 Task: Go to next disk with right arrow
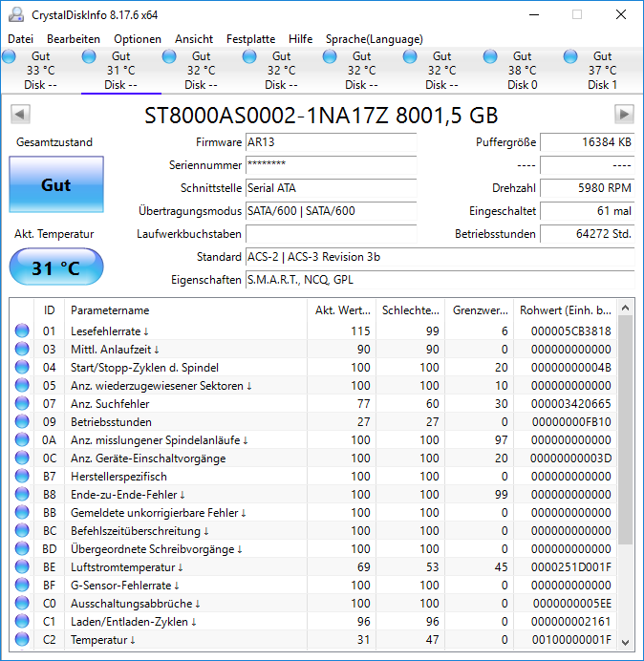tap(624, 114)
